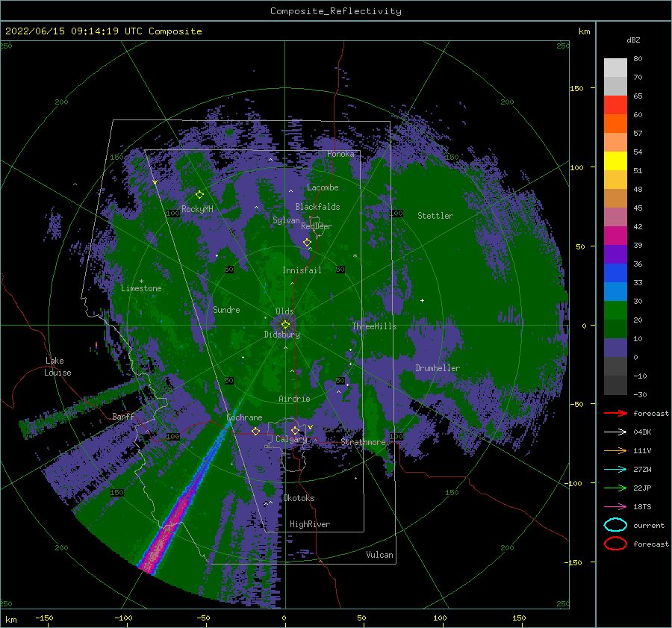
Task: Pick the light gray 70–80 dBZ swatch
Action: [615, 68]
